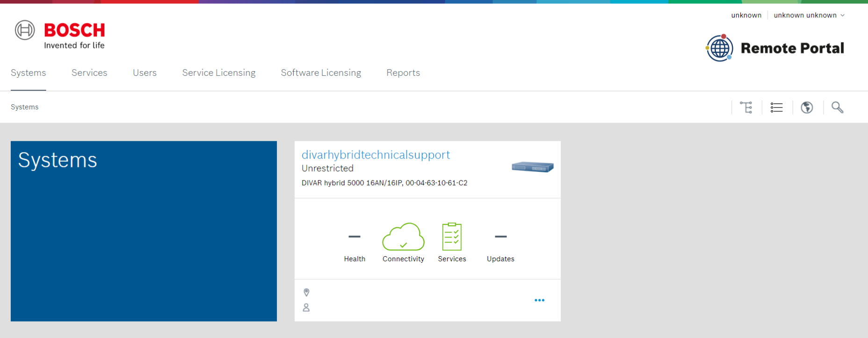Click the user person icon on card
Screen dimensions: 868x338
coord(306,308)
